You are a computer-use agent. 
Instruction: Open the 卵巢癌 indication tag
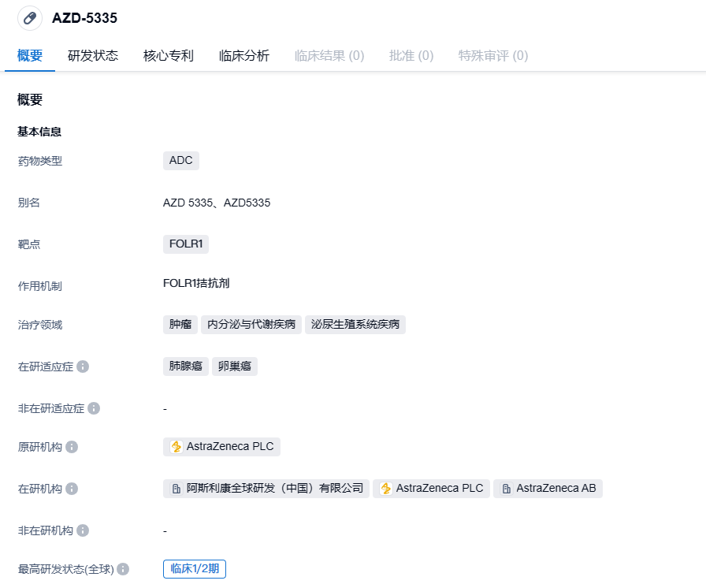click(235, 367)
